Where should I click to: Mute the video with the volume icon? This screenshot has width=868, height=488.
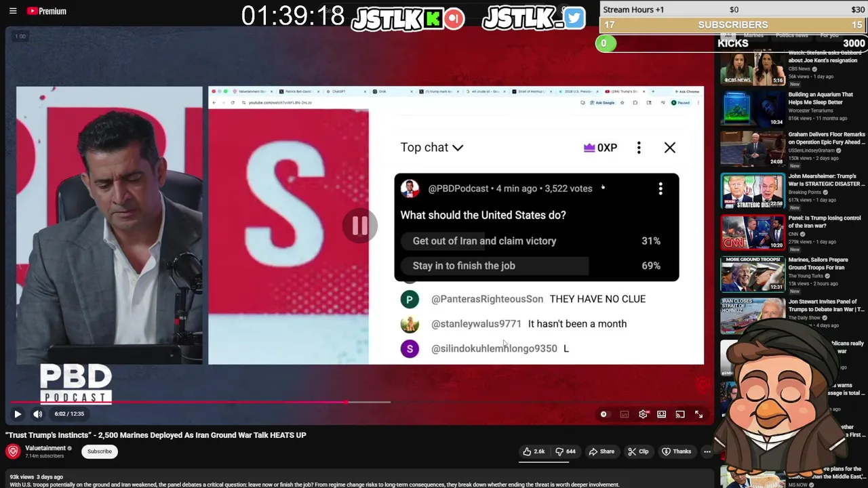(x=38, y=414)
